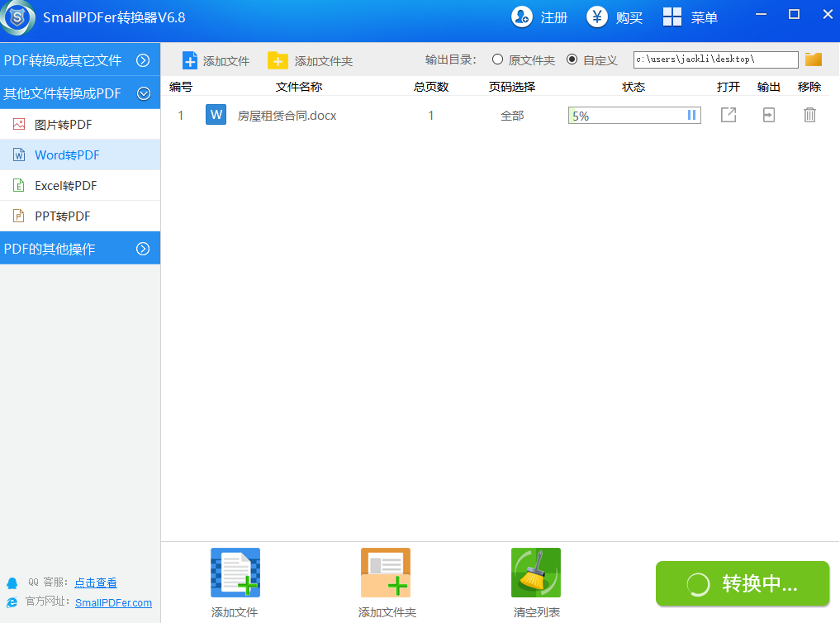Clear the file list with 清空列表 icon

(535, 572)
